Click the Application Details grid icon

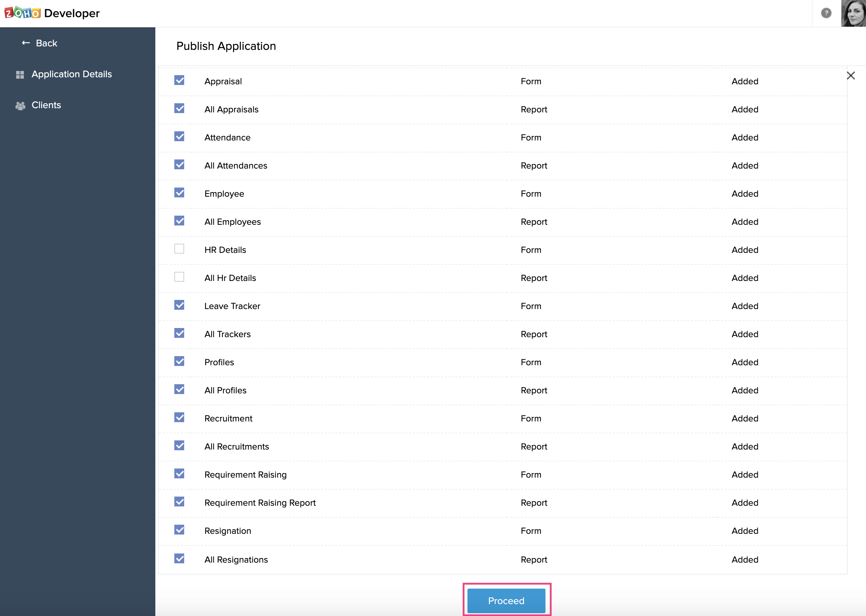tap(20, 74)
